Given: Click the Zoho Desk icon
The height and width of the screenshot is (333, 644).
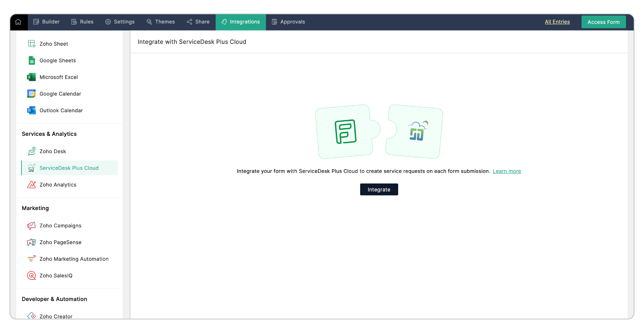Looking at the screenshot, I should pos(31,151).
